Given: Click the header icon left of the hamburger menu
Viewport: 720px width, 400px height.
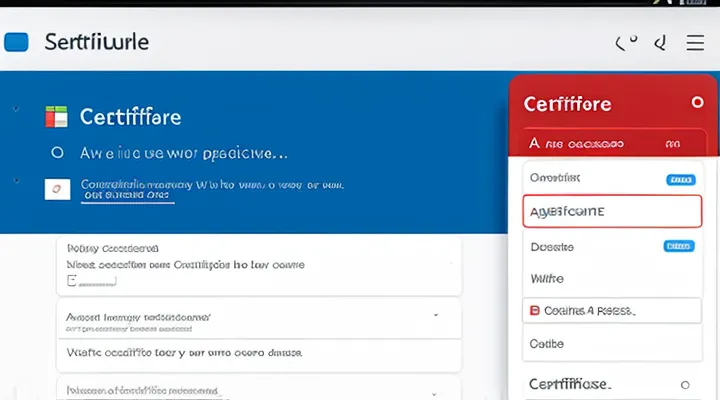Looking at the screenshot, I should [660, 42].
